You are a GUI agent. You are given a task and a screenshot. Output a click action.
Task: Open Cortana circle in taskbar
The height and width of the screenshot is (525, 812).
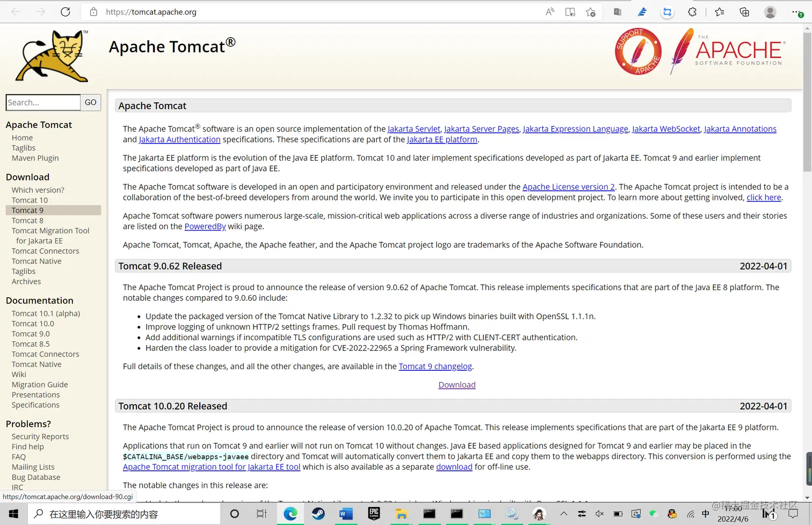(234, 514)
